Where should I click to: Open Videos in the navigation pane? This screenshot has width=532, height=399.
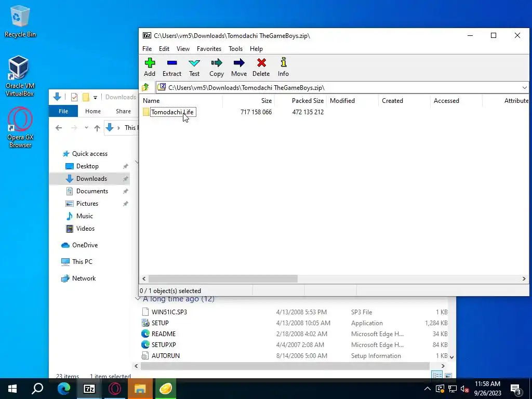[80, 229]
